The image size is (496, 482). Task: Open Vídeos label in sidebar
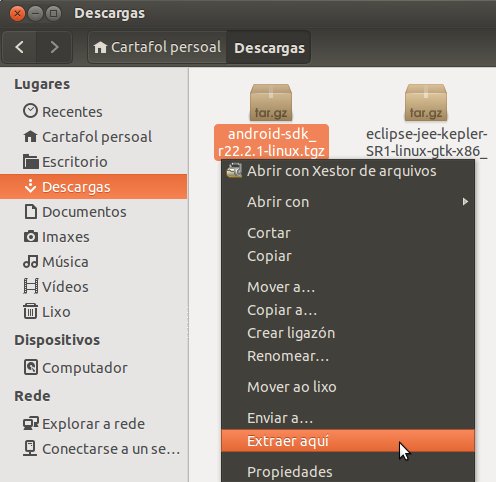click(65, 287)
